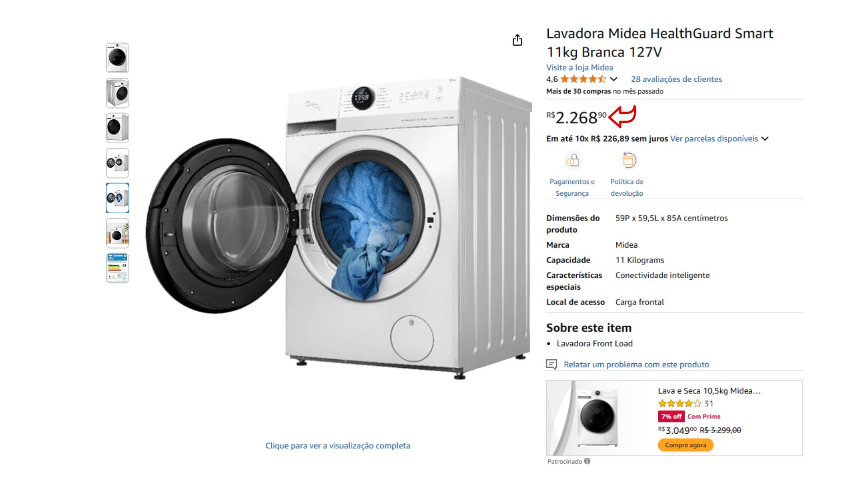Open the Política de devolução box icon
The height and width of the screenshot is (488, 868).
pyautogui.click(x=628, y=160)
